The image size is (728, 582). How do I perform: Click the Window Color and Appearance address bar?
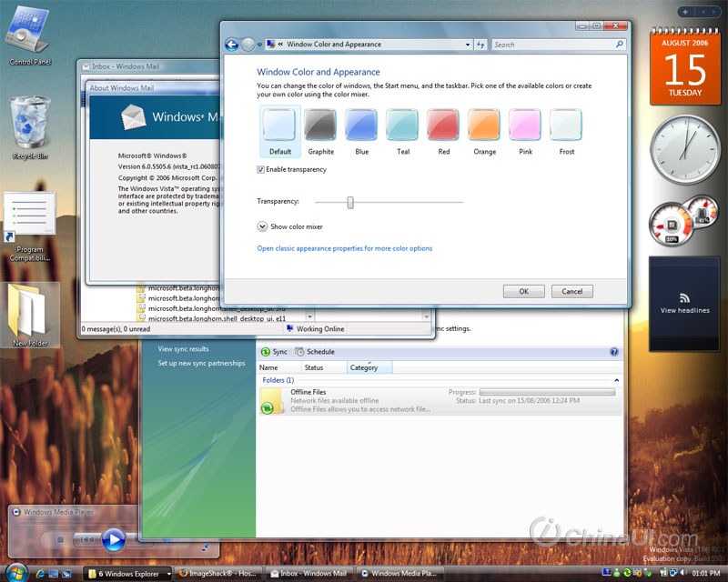(369, 45)
